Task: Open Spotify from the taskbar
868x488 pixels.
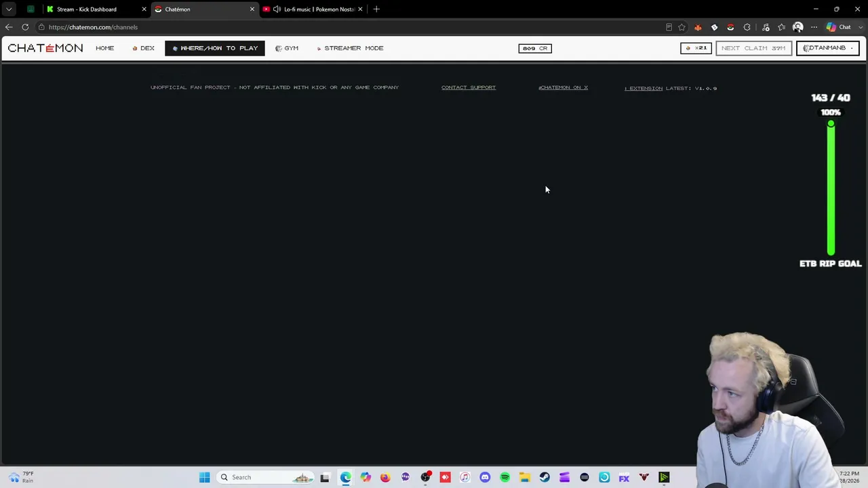Action: [505, 477]
